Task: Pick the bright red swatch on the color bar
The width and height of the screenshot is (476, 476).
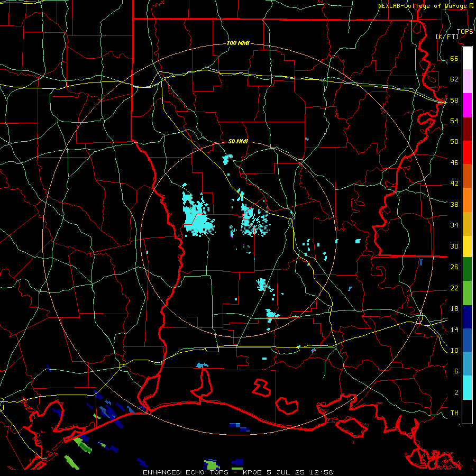Action: tap(467, 152)
